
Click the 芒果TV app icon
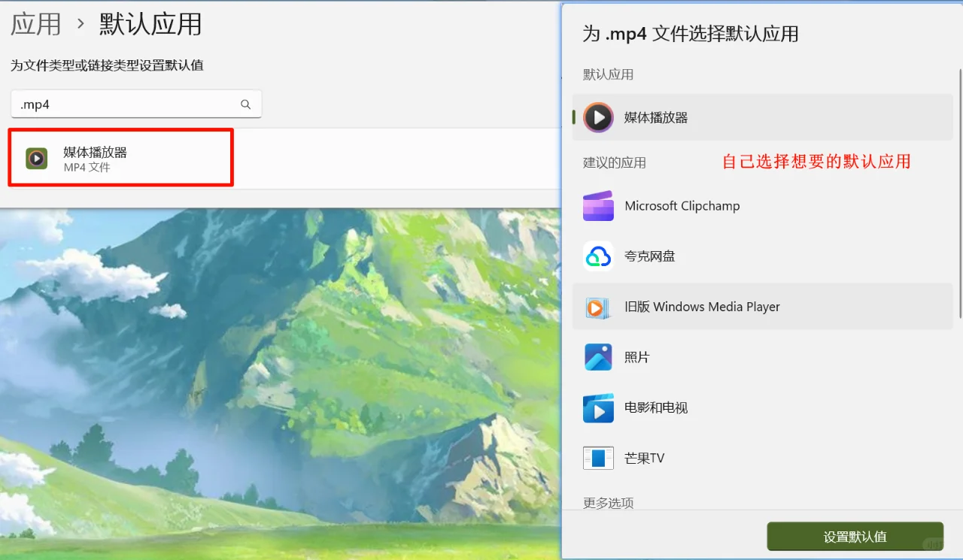point(598,457)
